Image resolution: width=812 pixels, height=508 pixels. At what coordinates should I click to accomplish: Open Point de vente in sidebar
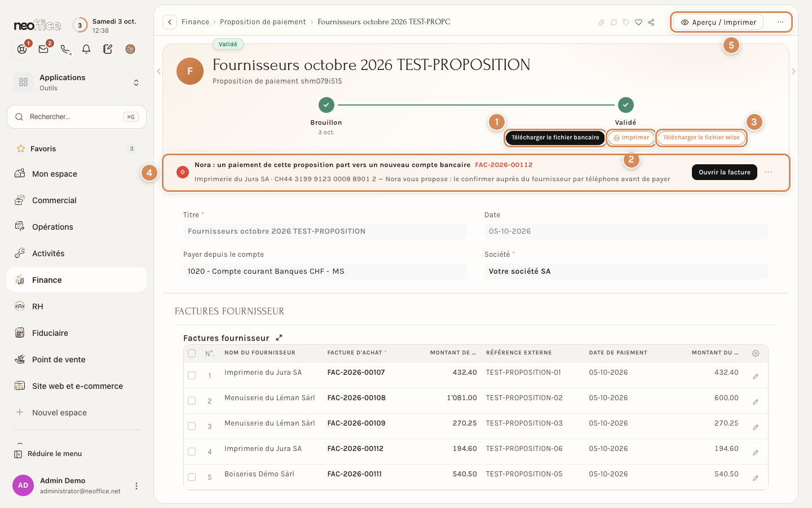coord(77,359)
